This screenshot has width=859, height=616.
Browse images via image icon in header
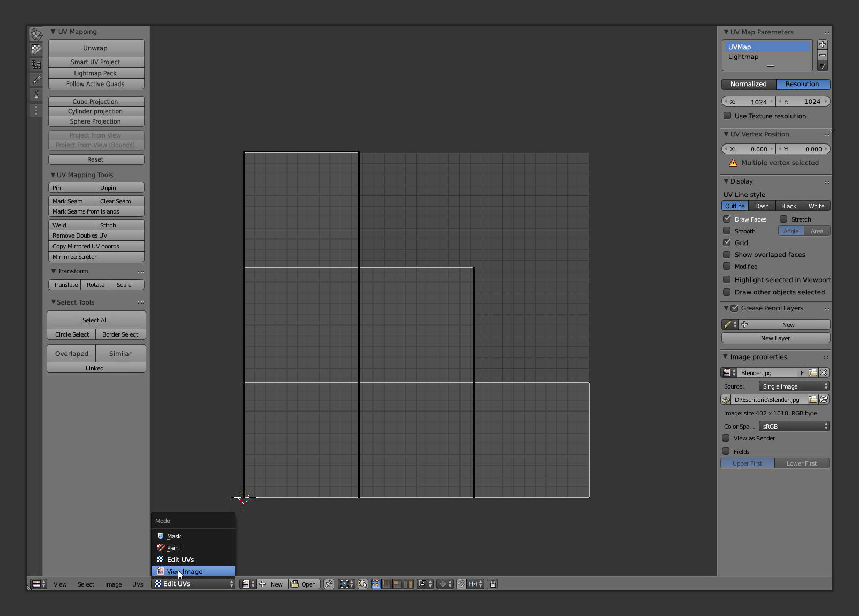(x=248, y=584)
